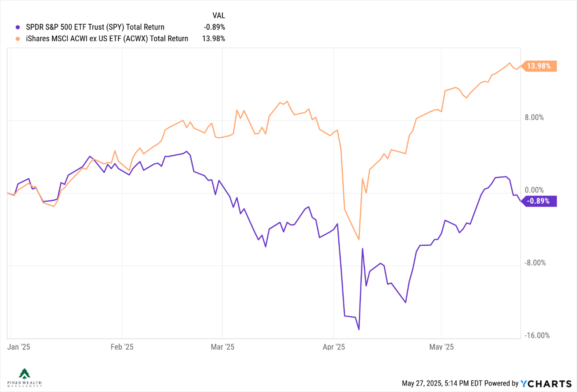Click the Apr '25 axis label
This screenshot has width=577, height=392.
(x=334, y=347)
